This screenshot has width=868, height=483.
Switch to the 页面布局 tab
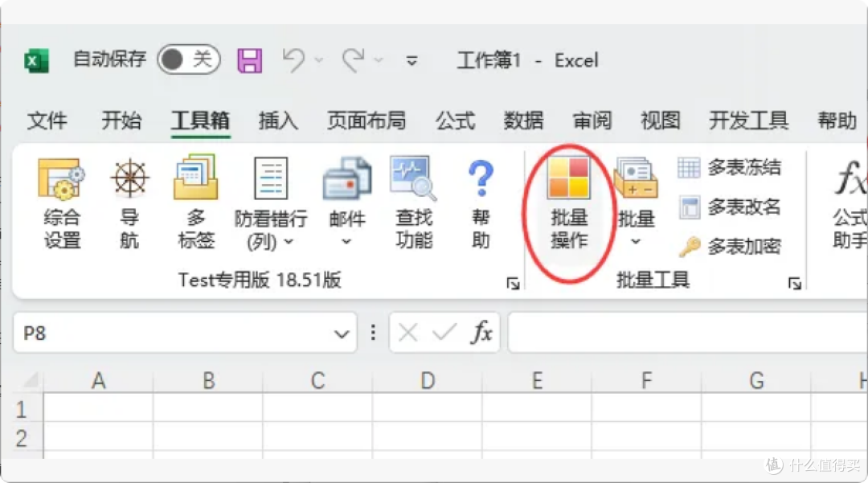tap(366, 120)
